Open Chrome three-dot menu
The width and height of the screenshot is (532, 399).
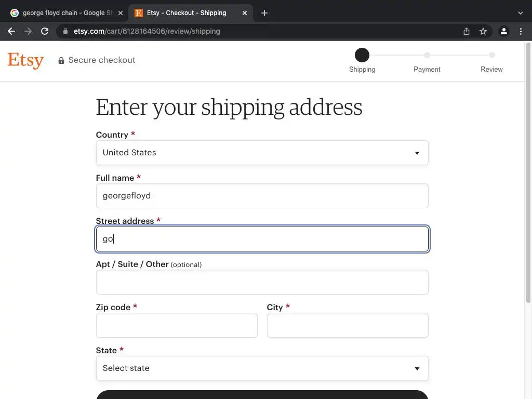521,31
